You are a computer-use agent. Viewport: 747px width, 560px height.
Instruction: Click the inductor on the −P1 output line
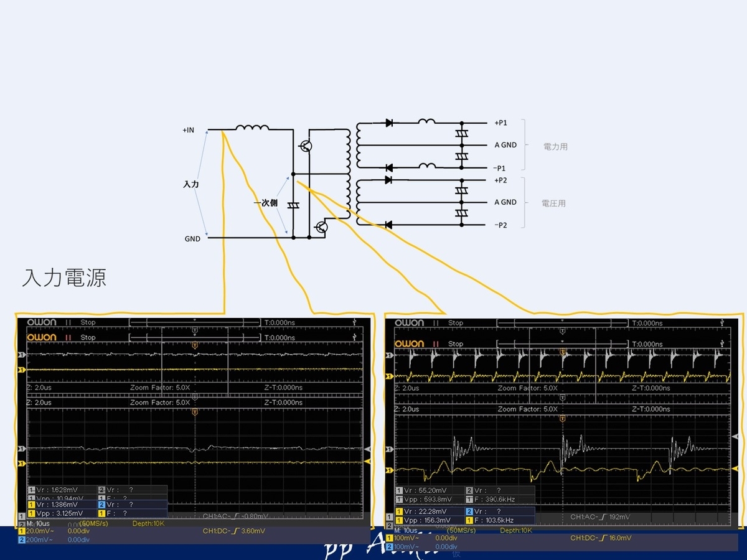pyautogui.click(x=426, y=165)
